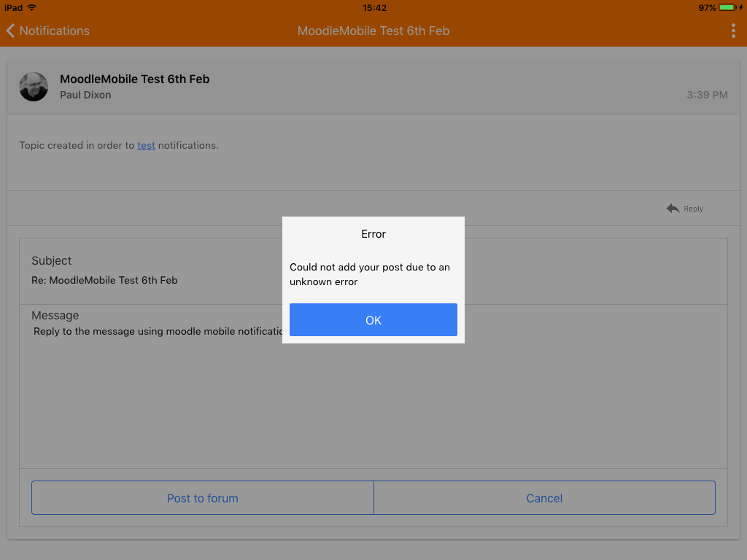Tap Paul Dixon's profile picture

coord(34,87)
